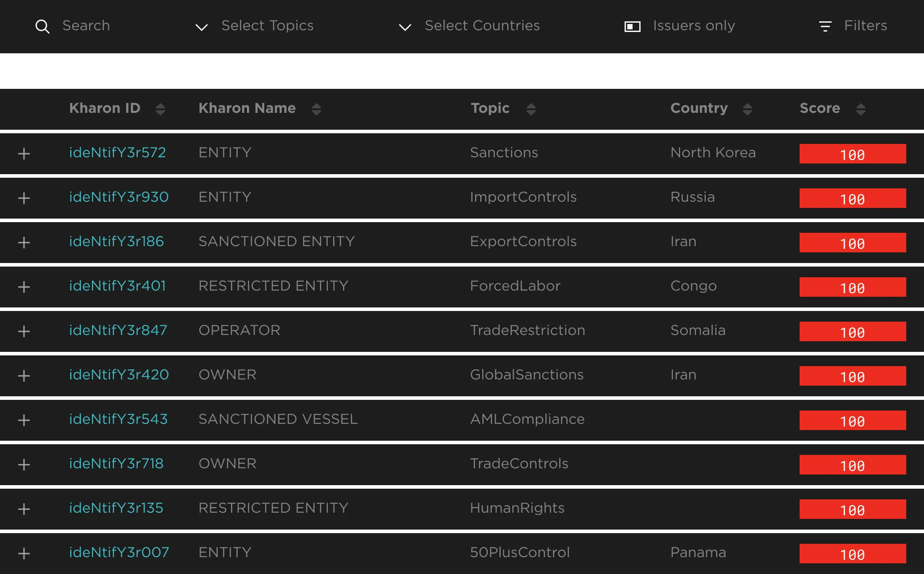Expand row ideNtifY3r186 with plus icon
The image size is (924, 574).
(24, 243)
